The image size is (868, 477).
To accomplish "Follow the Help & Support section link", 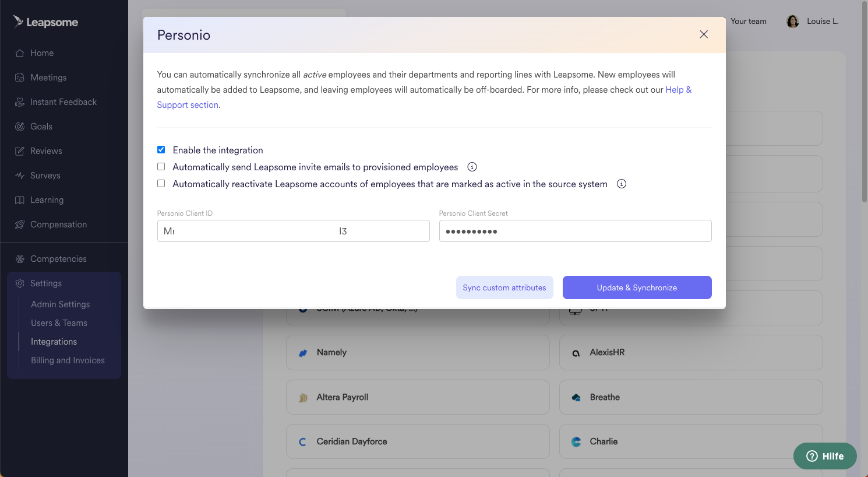I will 679,90.
